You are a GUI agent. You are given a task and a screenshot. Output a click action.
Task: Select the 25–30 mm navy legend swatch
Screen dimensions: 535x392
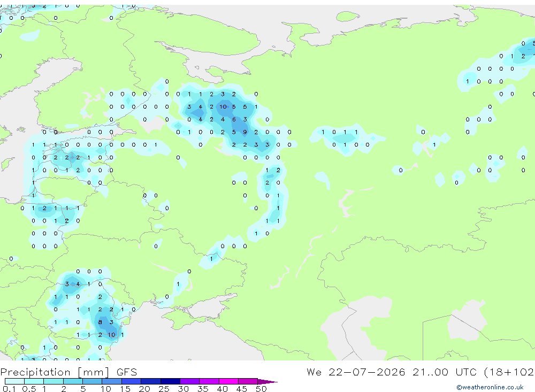tap(170, 381)
